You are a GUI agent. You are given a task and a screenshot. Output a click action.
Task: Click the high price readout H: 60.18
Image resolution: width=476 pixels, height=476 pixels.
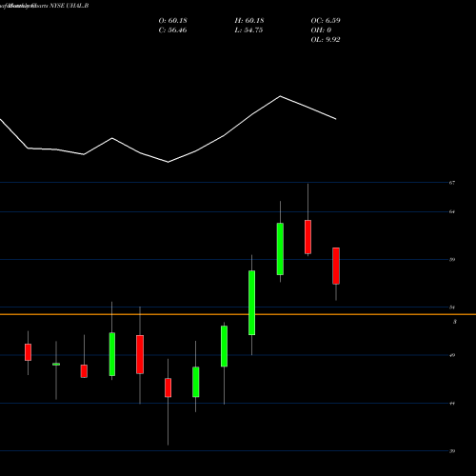(249, 20)
